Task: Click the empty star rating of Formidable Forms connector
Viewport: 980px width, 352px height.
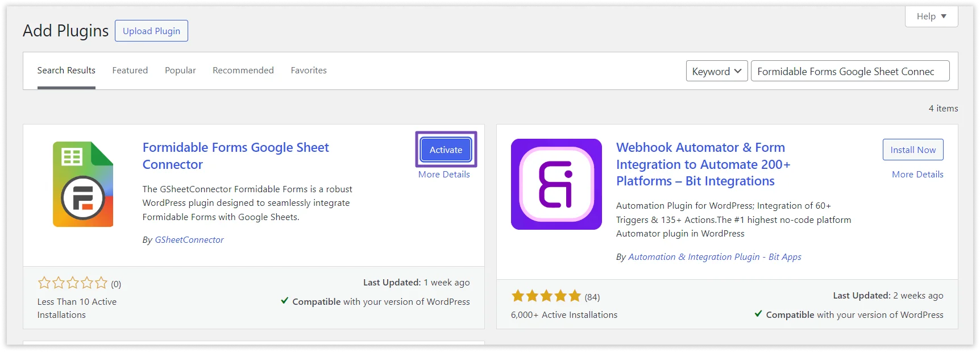Action: pos(72,283)
